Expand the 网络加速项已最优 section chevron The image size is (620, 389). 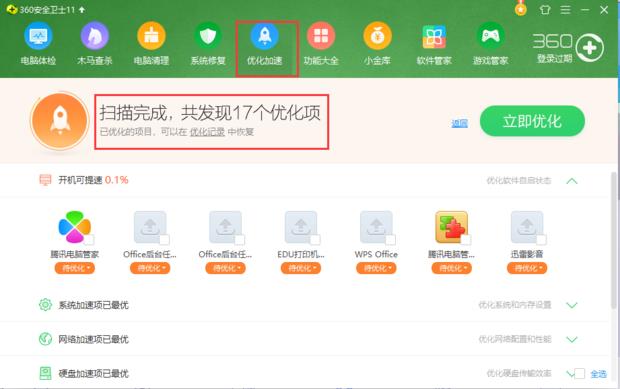click(x=572, y=340)
